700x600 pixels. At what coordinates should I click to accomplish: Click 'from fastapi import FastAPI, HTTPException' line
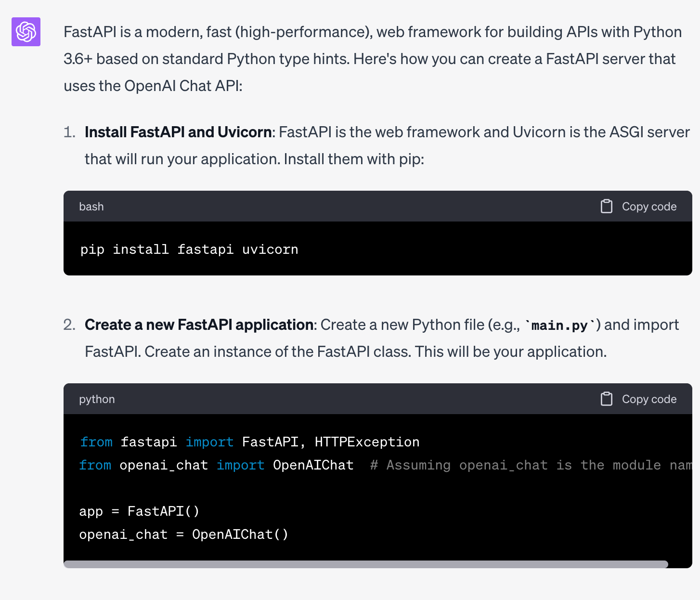[249, 442]
